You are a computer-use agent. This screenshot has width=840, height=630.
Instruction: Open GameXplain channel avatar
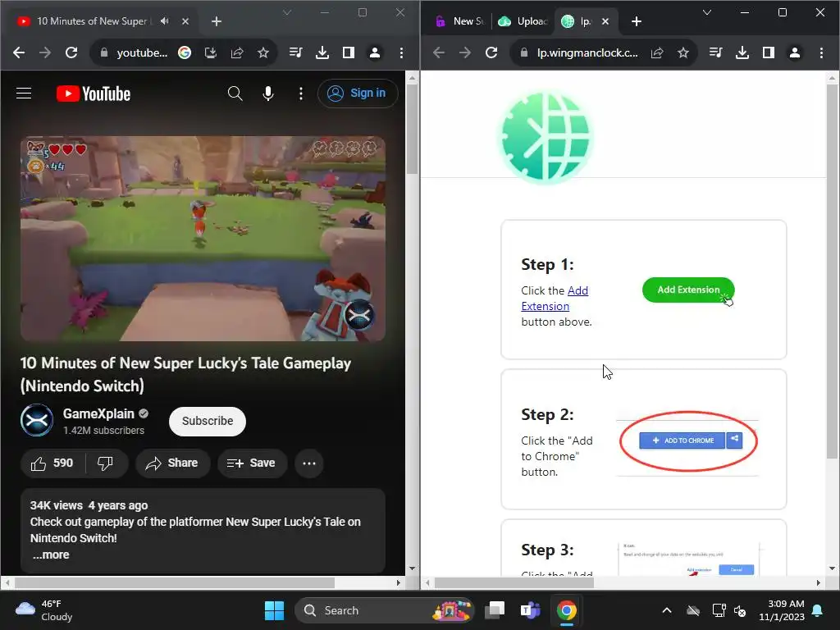[x=37, y=421]
